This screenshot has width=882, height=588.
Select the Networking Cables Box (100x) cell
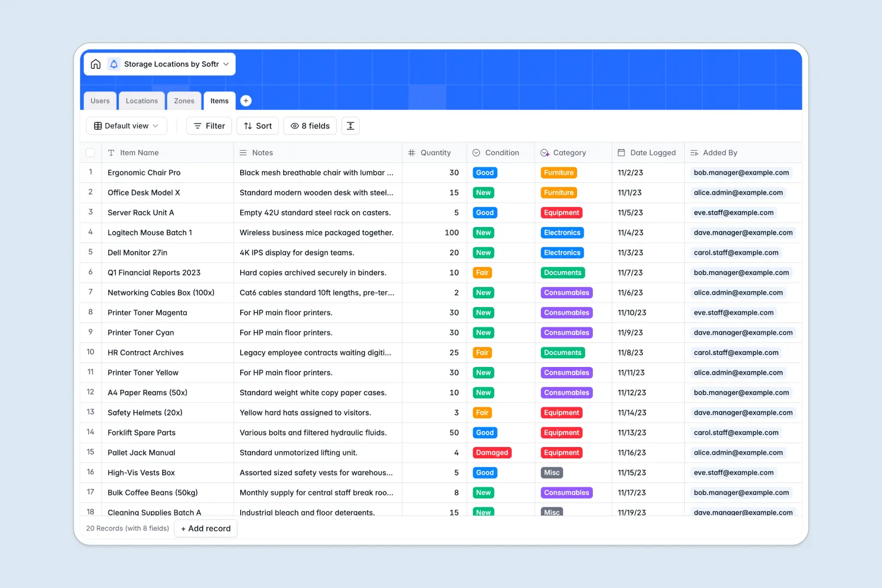click(168, 293)
